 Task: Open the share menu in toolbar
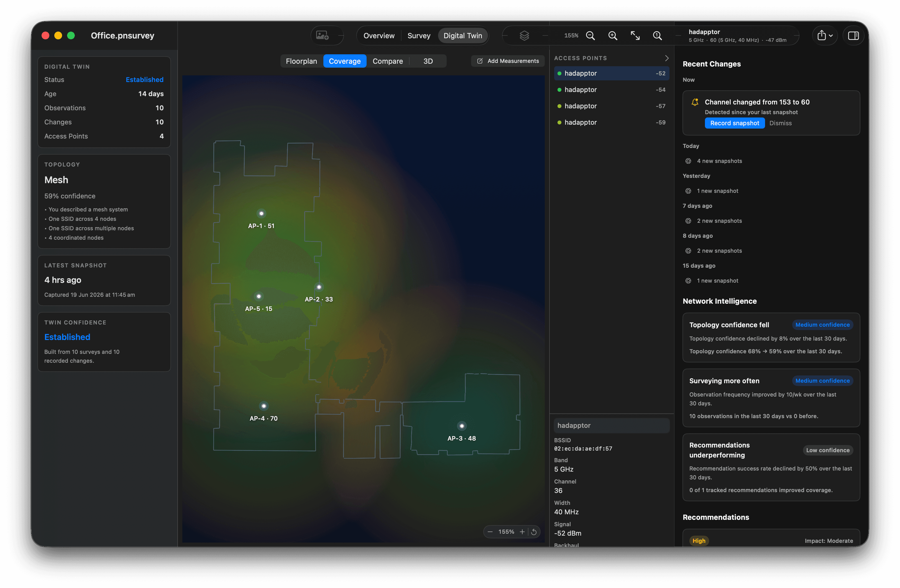[825, 35]
